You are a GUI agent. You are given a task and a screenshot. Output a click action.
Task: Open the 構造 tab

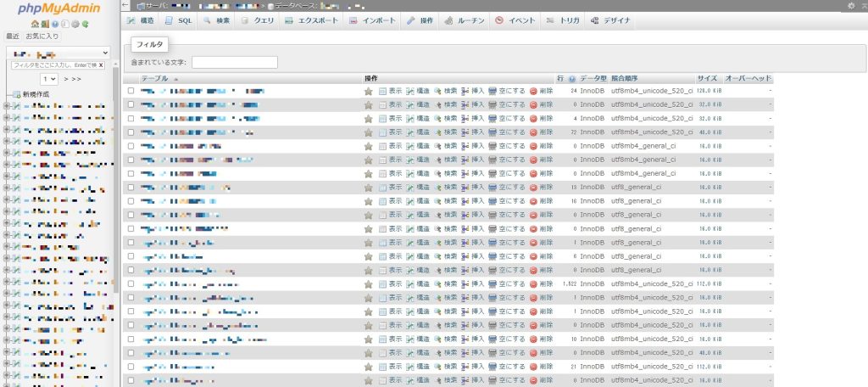(140, 20)
